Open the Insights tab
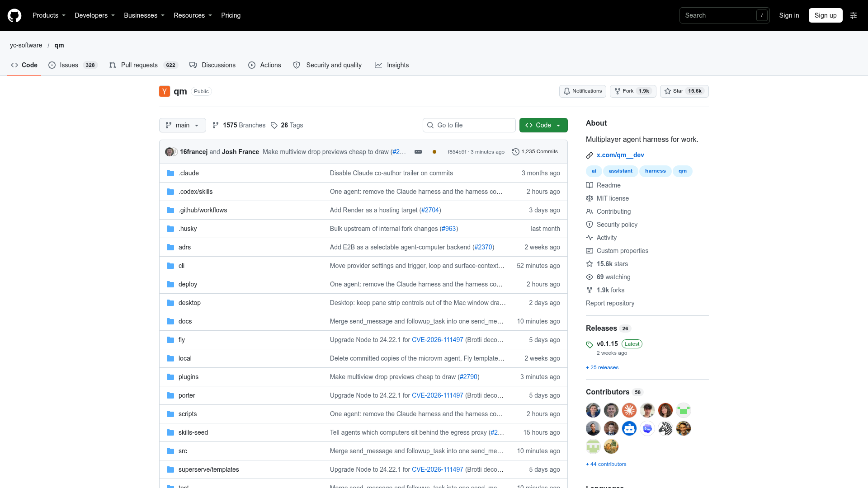 click(x=392, y=65)
